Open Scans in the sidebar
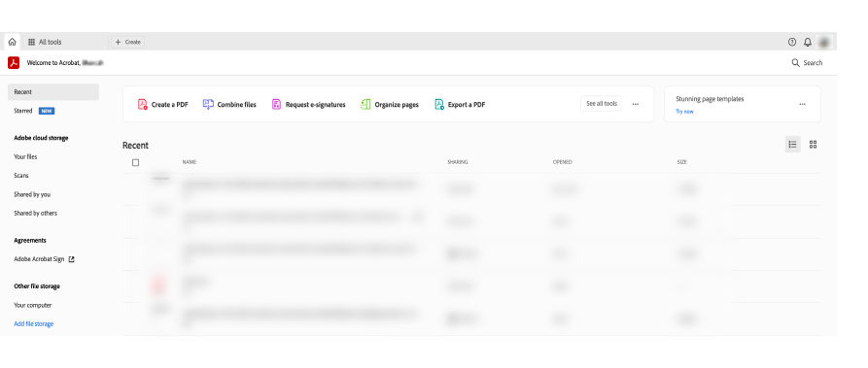Screen dimensions: 868x368 coord(21,176)
